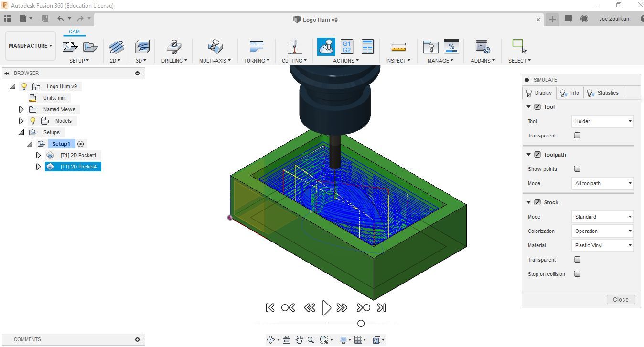This screenshot has width=644, height=347.
Task: Enable Stop on collision checkbox
Action: click(577, 274)
